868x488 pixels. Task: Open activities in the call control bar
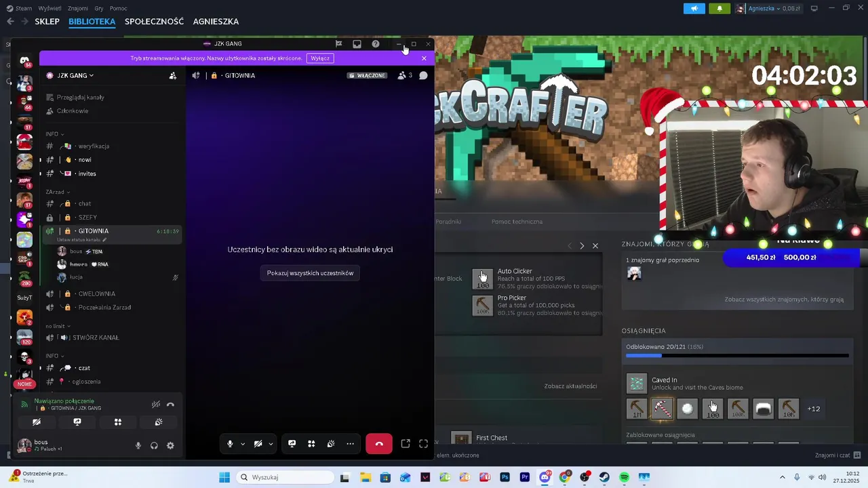pos(311,444)
